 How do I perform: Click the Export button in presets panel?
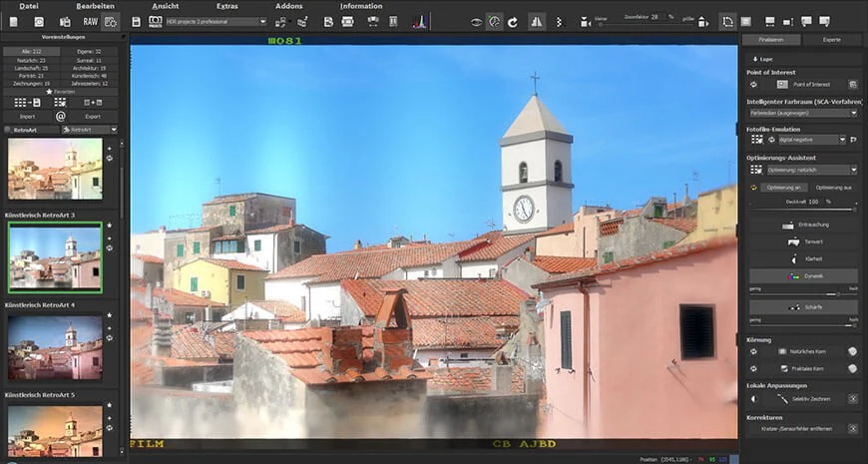tap(93, 117)
